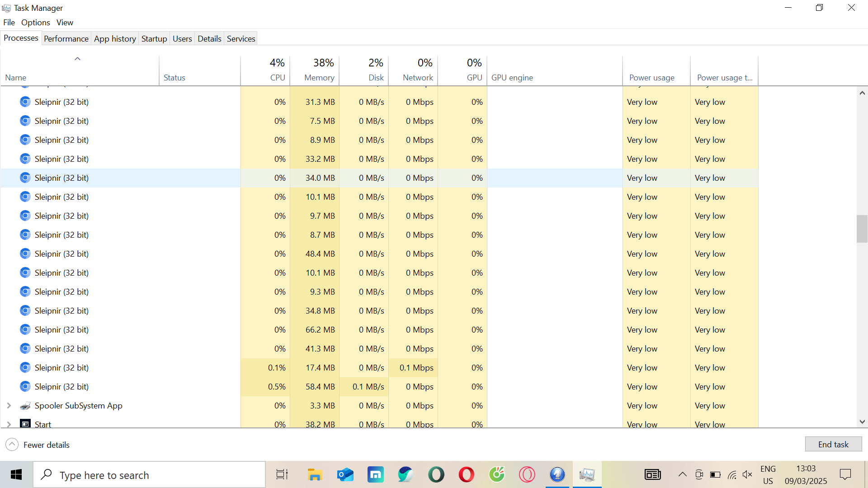Sort processes by Name column
This screenshot has width=868, height=488.
[x=80, y=70]
